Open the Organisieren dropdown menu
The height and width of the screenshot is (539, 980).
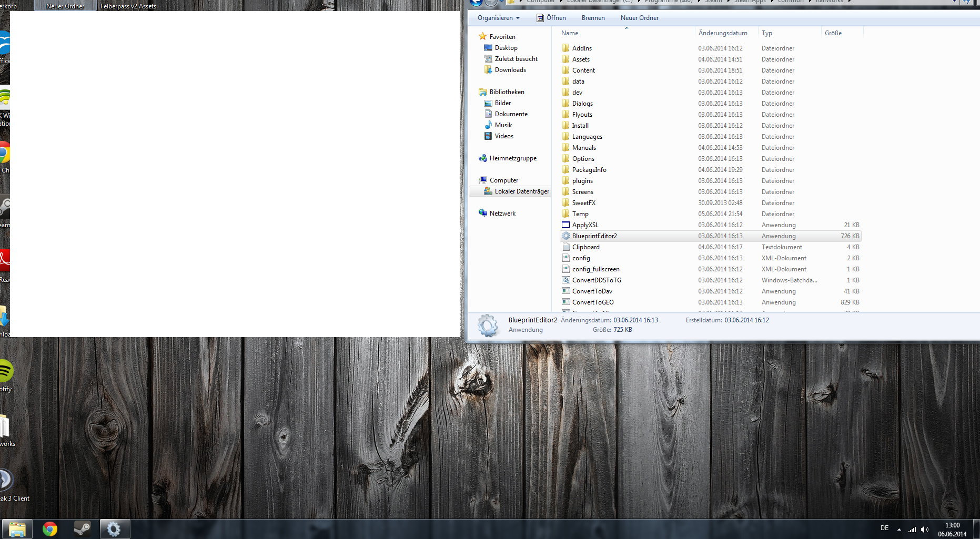click(x=498, y=18)
